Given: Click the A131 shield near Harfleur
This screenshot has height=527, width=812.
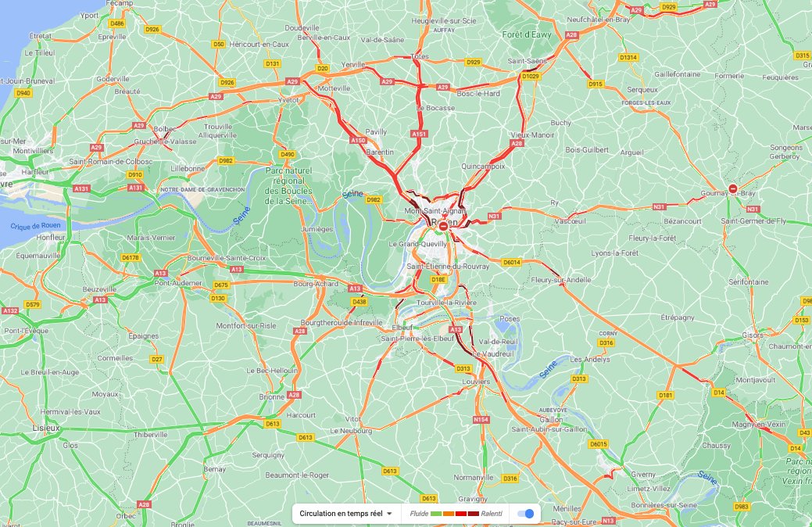Looking at the screenshot, I should tap(81, 188).
